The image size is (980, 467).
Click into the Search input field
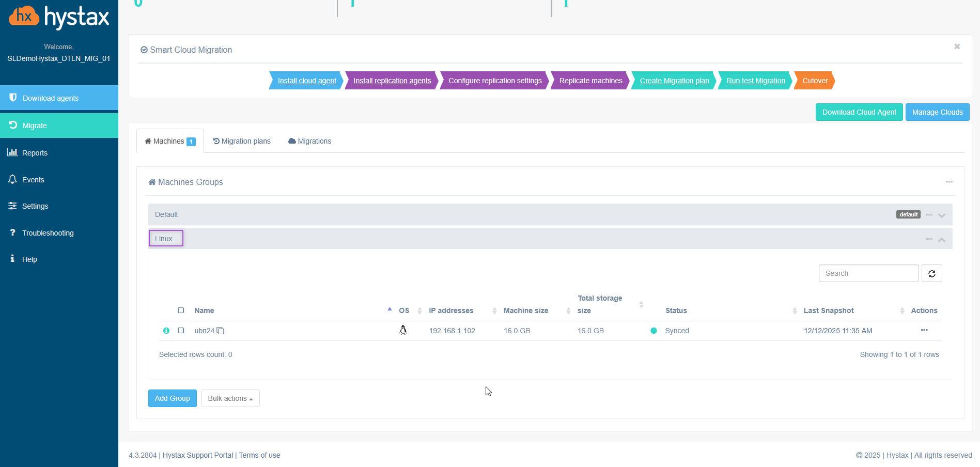(868, 273)
